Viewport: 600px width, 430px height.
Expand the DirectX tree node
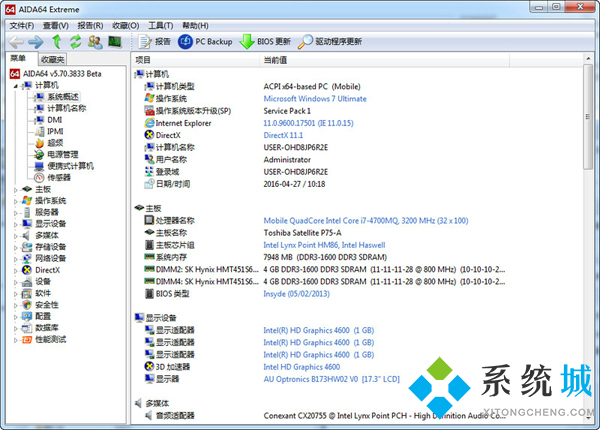(16, 270)
